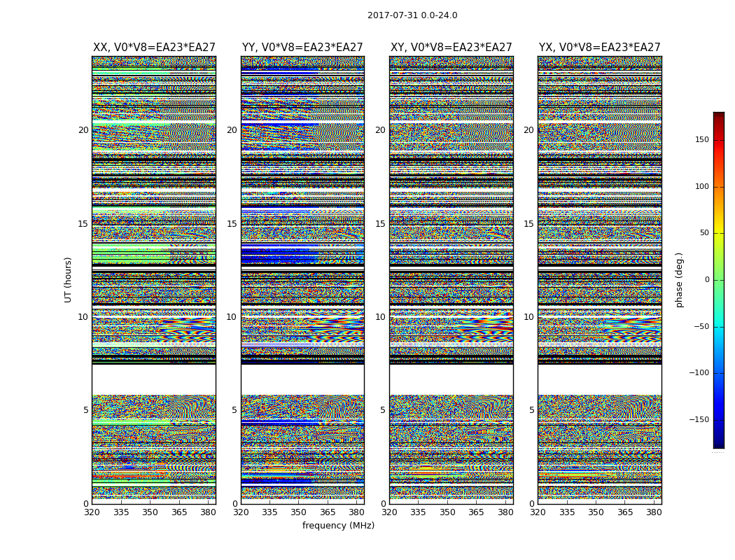Viewport: 735px width, 560px height.
Task: Click the '10' UT tick of XX plot
Action: 83,317
